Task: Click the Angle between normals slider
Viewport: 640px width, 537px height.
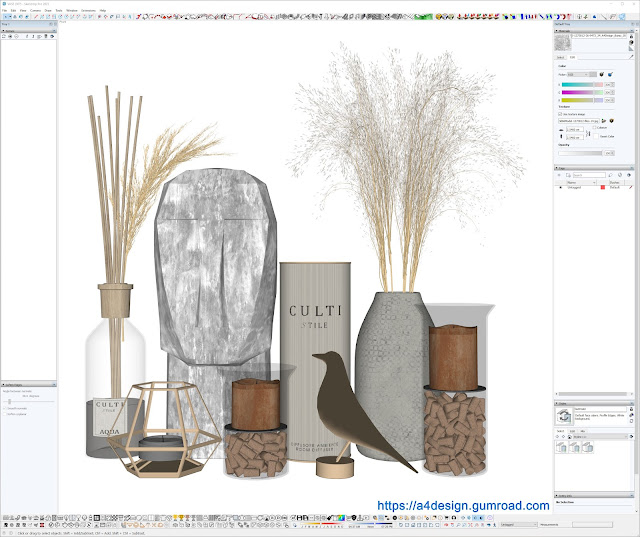Action: click(x=29, y=402)
